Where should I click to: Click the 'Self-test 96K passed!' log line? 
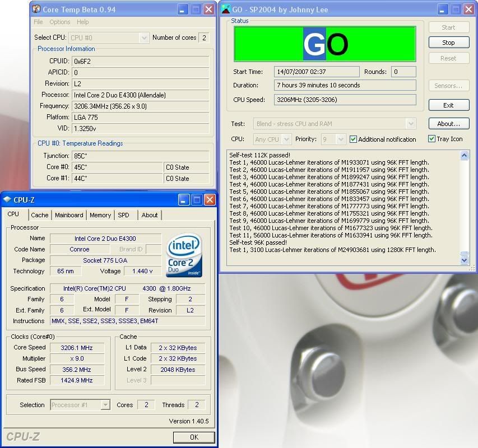coord(258,242)
